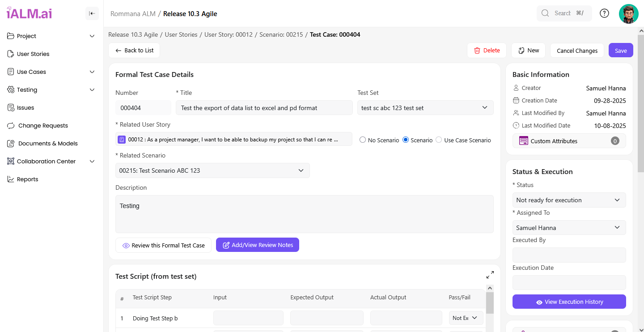Click the Issues icon in sidebar
The width and height of the screenshot is (644, 332).
click(x=11, y=107)
